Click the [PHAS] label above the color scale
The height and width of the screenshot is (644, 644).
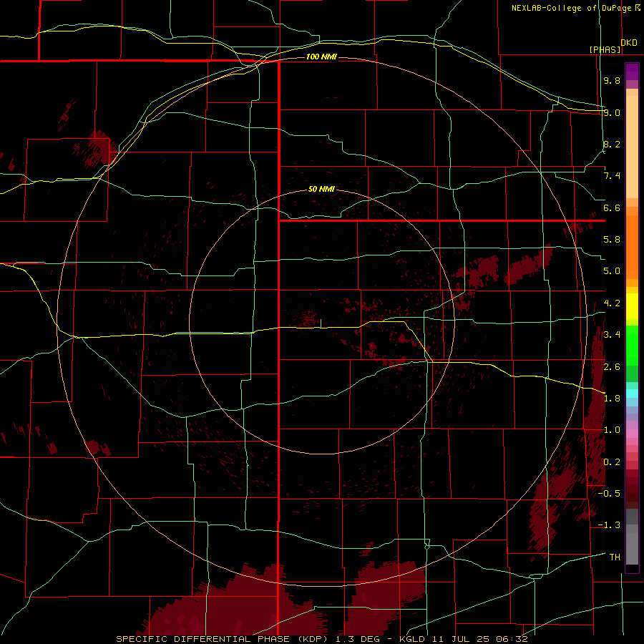605,49
